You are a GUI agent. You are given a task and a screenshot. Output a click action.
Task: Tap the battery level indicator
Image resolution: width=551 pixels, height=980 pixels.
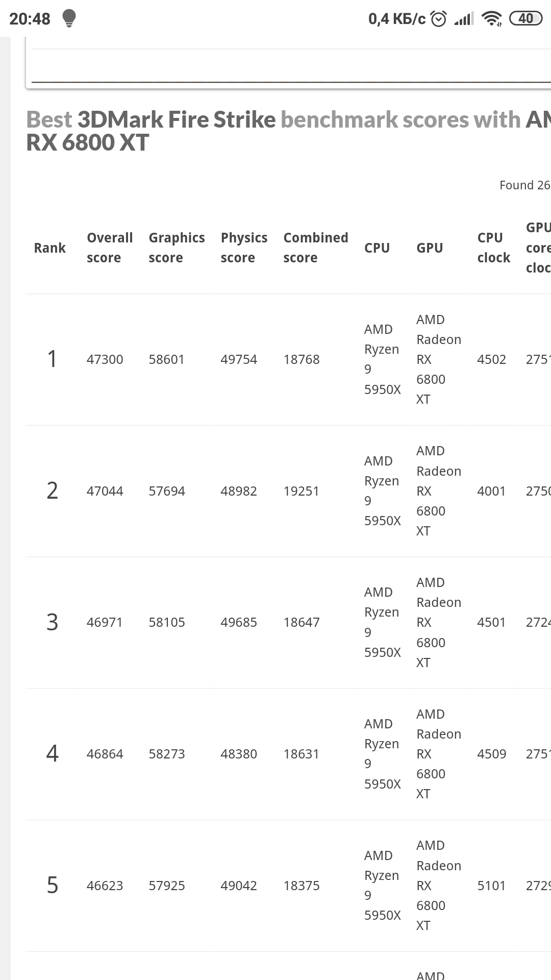point(525,19)
